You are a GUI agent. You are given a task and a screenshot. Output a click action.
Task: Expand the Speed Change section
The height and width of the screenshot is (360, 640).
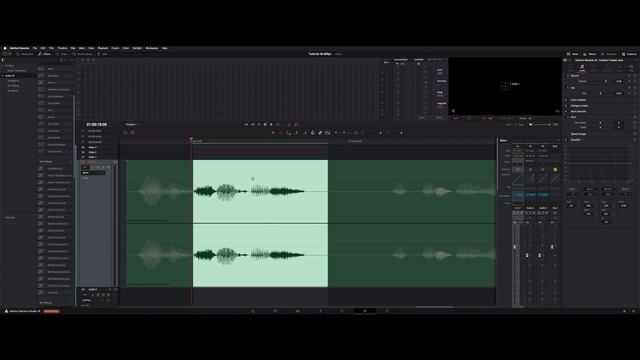coord(578,134)
